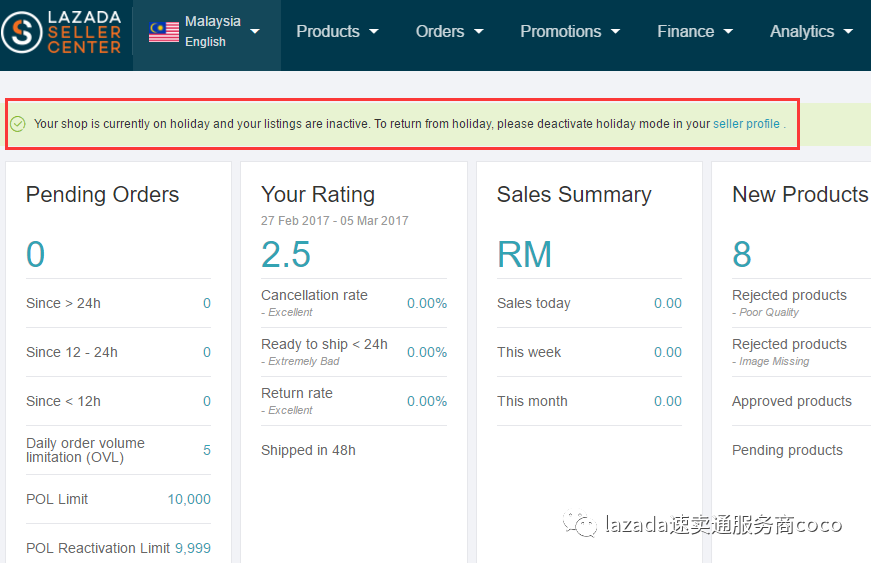Open the Promotions menu

tap(570, 32)
